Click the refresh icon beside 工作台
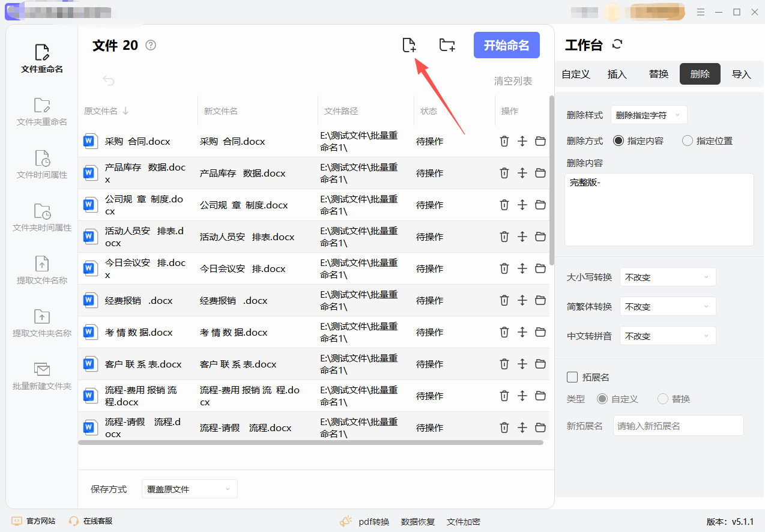 click(x=617, y=44)
